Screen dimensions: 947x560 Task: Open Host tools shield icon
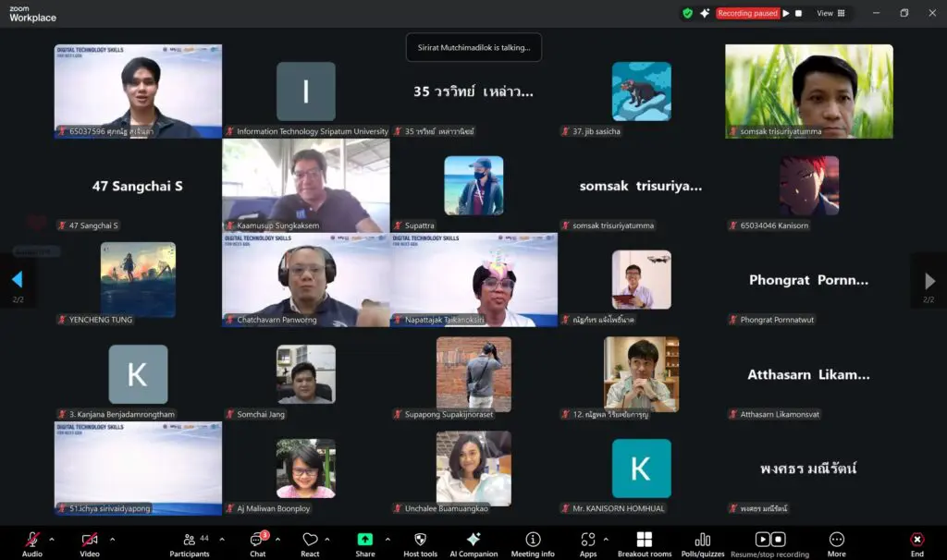421,542
